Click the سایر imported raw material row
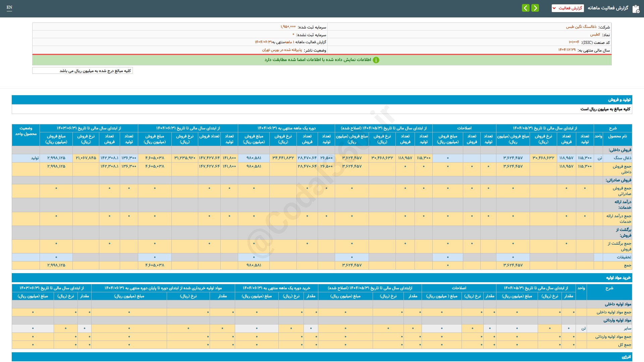 click(x=627, y=328)
